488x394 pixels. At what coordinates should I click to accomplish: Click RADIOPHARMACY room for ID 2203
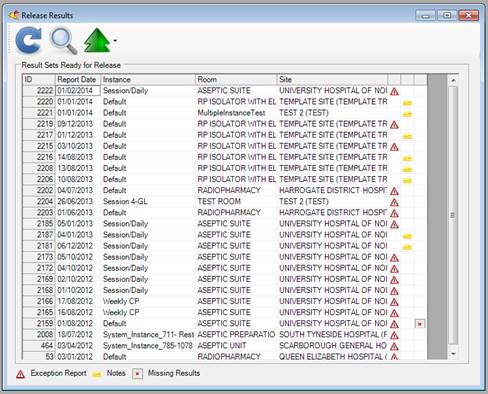tap(236, 212)
